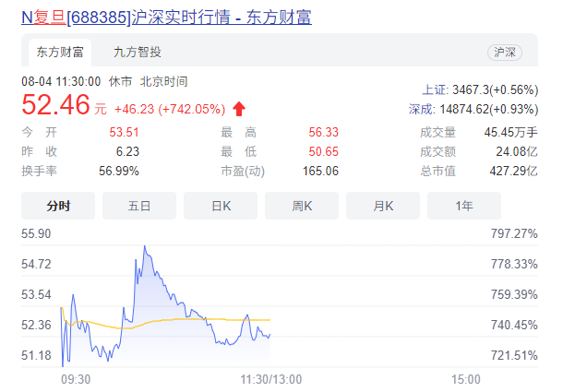Click the 740.45% percent axis label
Screen dimensions: 563x392
coord(514,325)
